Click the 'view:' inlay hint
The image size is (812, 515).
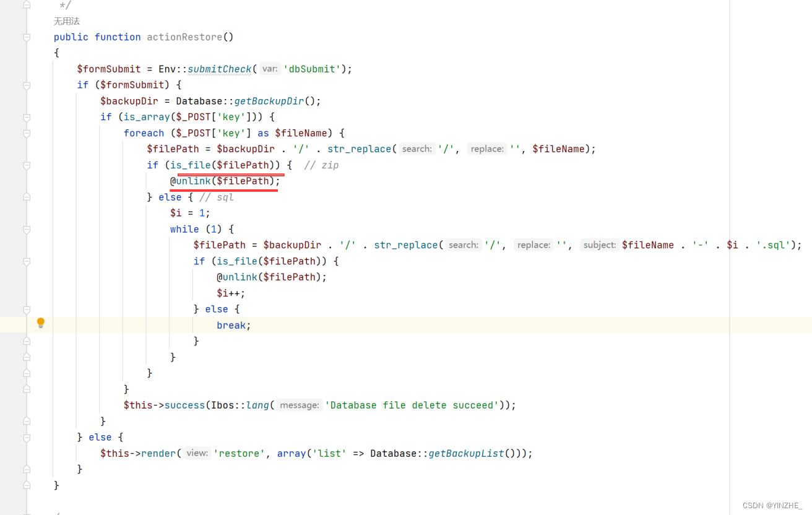click(x=197, y=454)
